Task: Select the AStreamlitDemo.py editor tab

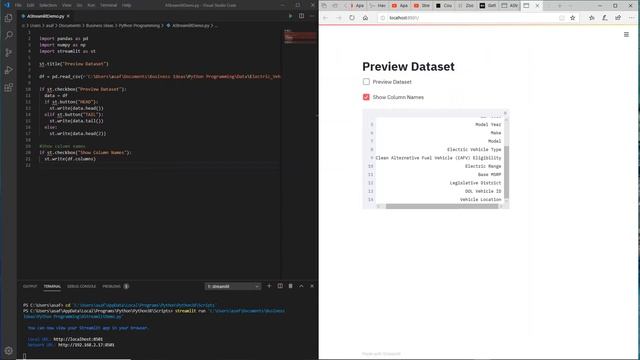Action: [x=45, y=16]
